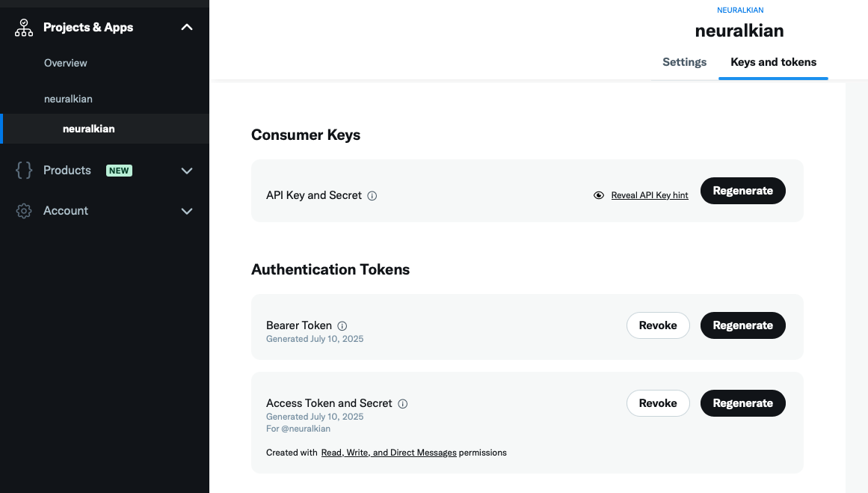Switch to the Settings tab
868x493 pixels.
pyautogui.click(x=684, y=62)
